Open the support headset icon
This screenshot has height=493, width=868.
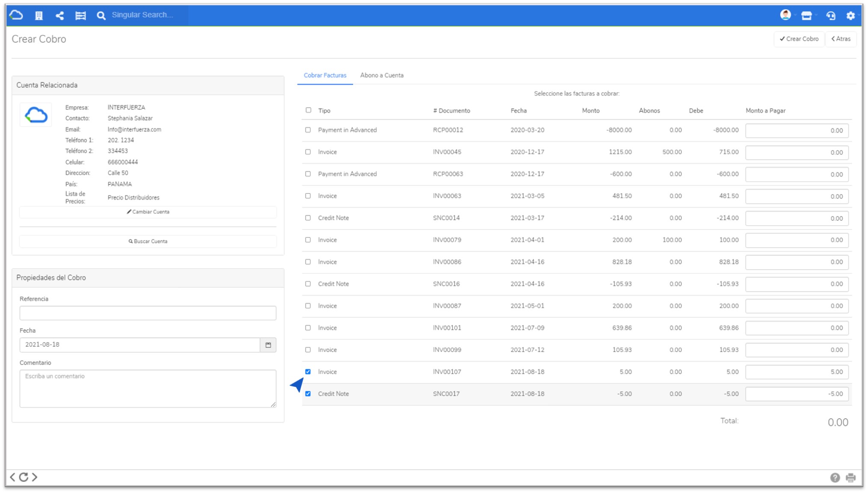point(830,16)
